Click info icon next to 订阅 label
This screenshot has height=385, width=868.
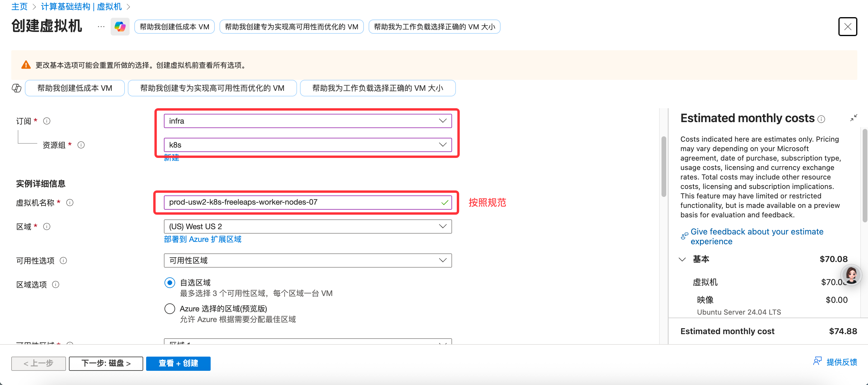click(47, 121)
